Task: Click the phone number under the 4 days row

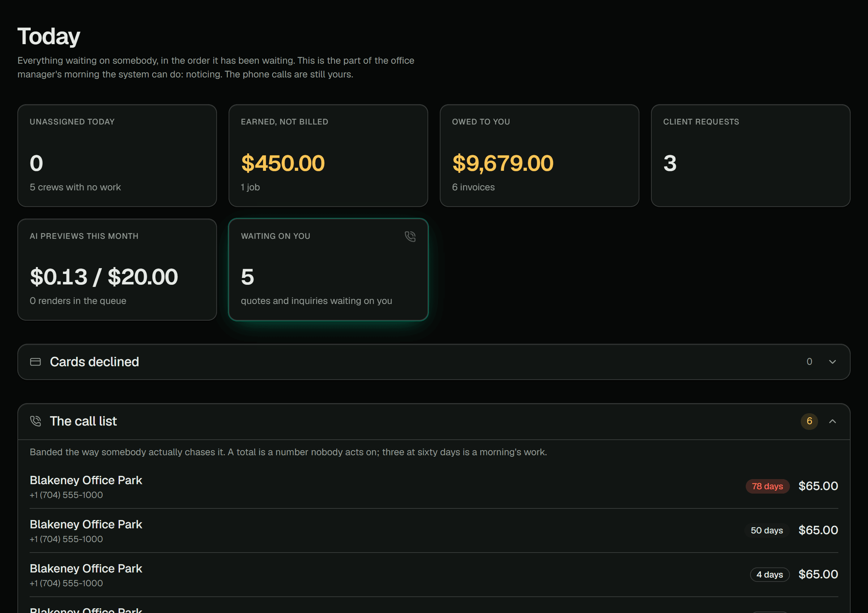Action: click(67, 583)
